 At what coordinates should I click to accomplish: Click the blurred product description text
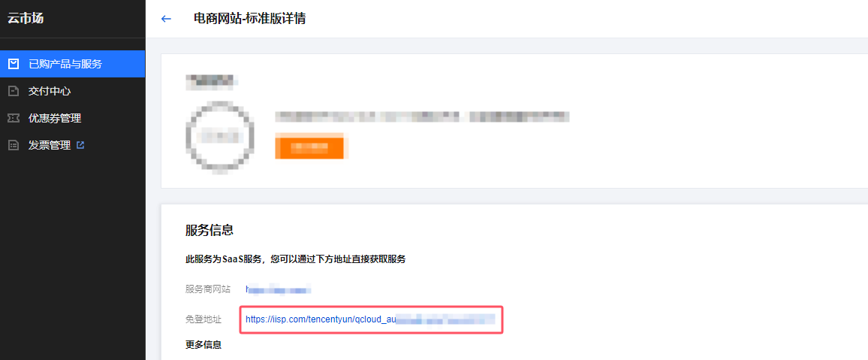pos(423,116)
